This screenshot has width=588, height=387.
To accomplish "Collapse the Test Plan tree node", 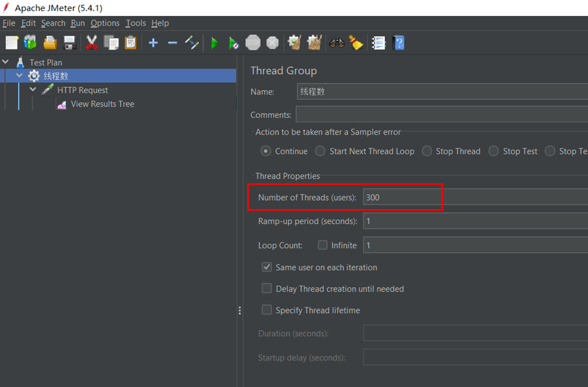I will point(6,62).
